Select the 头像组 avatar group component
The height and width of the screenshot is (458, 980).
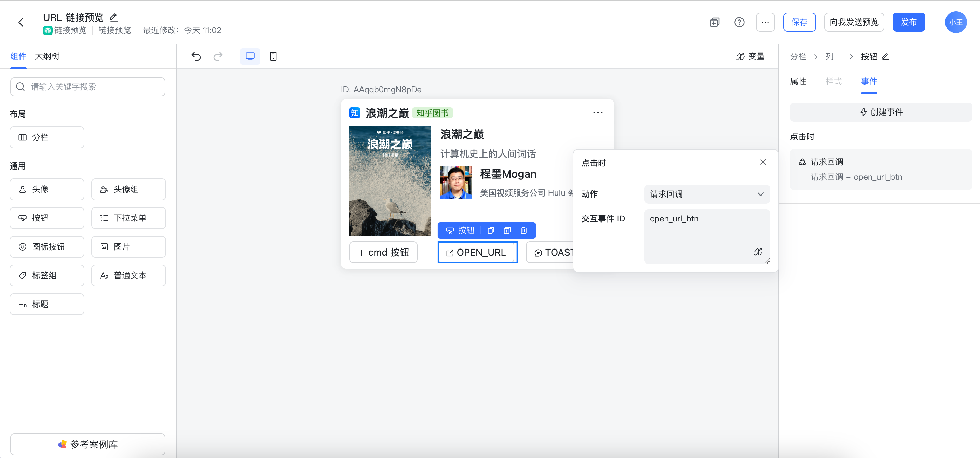pyautogui.click(x=128, y=189)
